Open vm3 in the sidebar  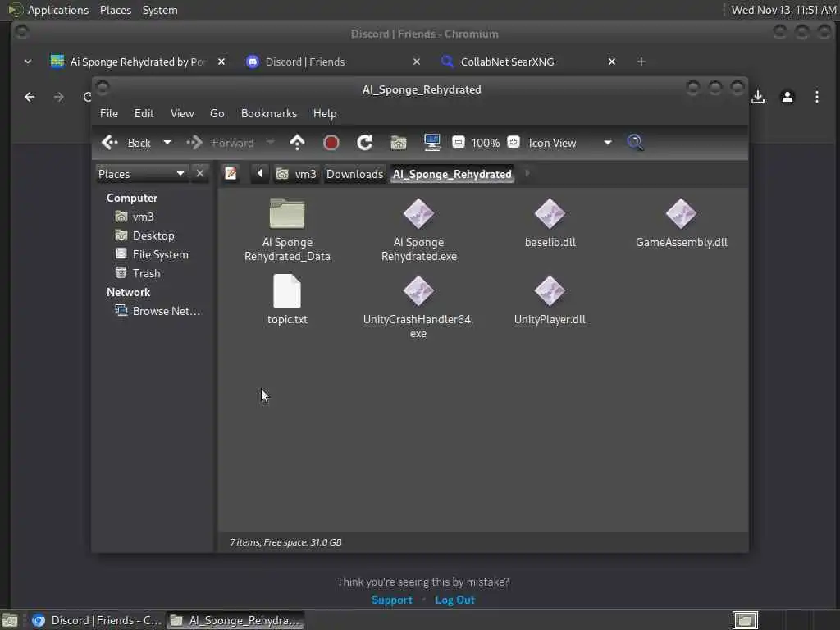click(135, 217)
